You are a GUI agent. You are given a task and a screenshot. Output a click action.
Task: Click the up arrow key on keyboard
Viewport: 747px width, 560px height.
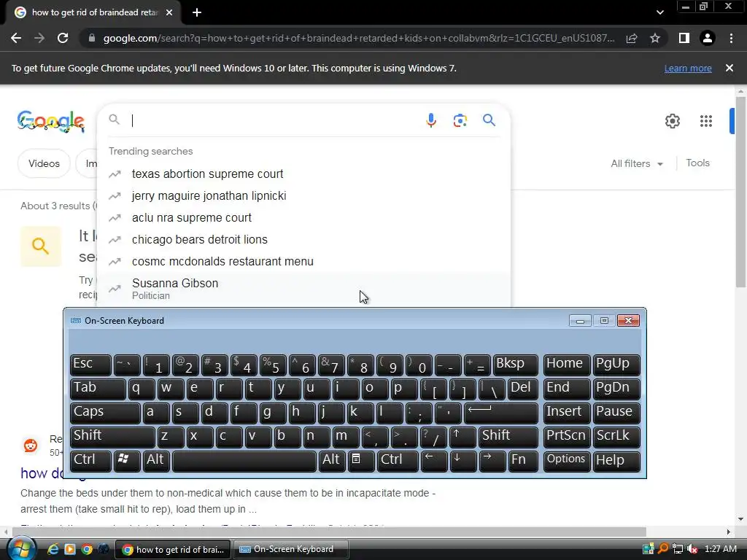462,437
